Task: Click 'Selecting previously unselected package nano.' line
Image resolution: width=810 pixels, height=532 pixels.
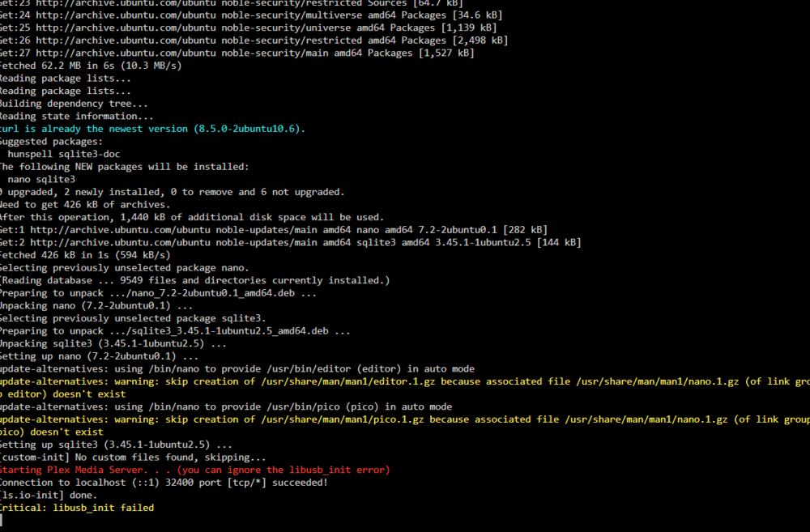Action: click(125, 268)
